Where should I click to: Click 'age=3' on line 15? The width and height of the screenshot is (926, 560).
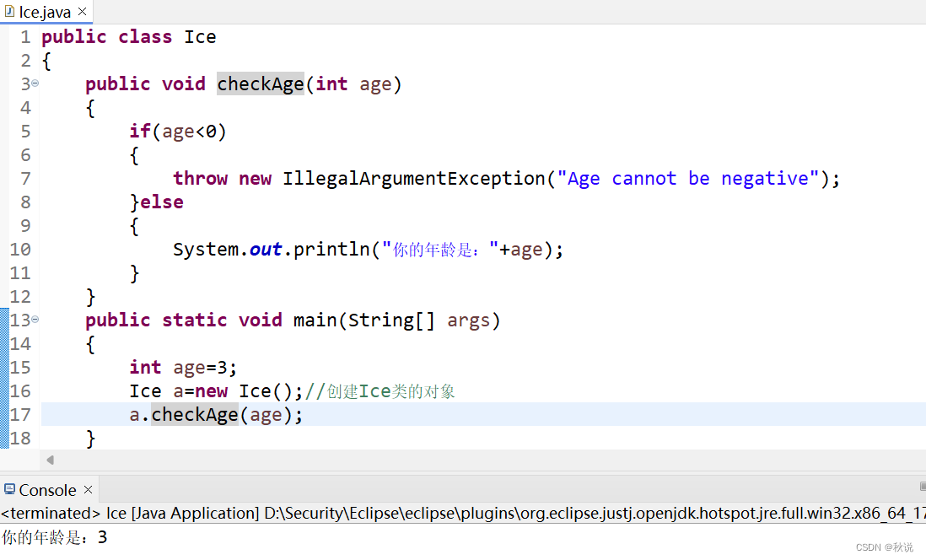200,368
